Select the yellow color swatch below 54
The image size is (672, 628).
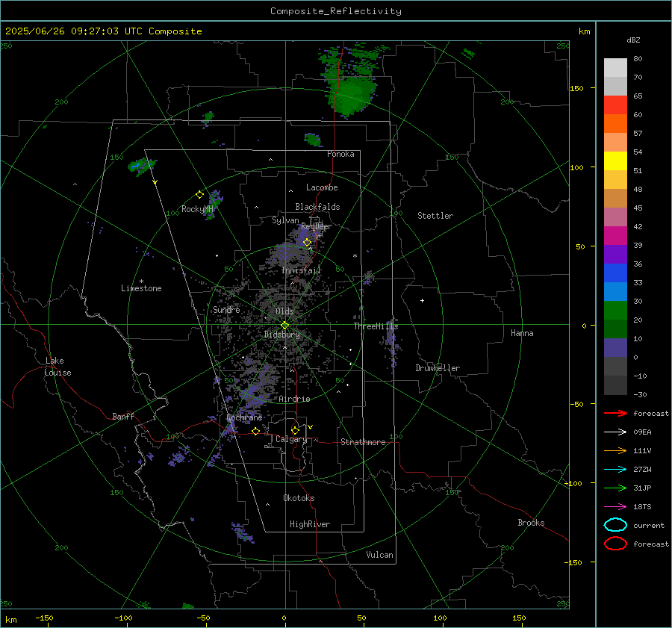[x=615, y=161]
